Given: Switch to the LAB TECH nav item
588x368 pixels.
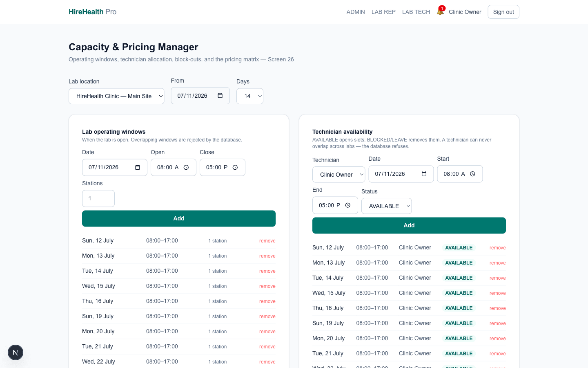Looking at the screenshot, I should pyautogui.click(x=416, y=12).
